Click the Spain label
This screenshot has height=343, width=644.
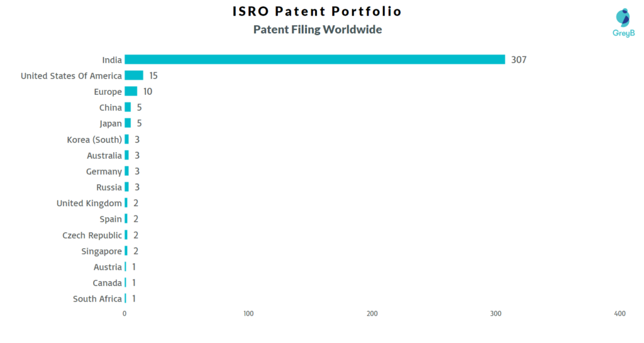coord(111,219)
